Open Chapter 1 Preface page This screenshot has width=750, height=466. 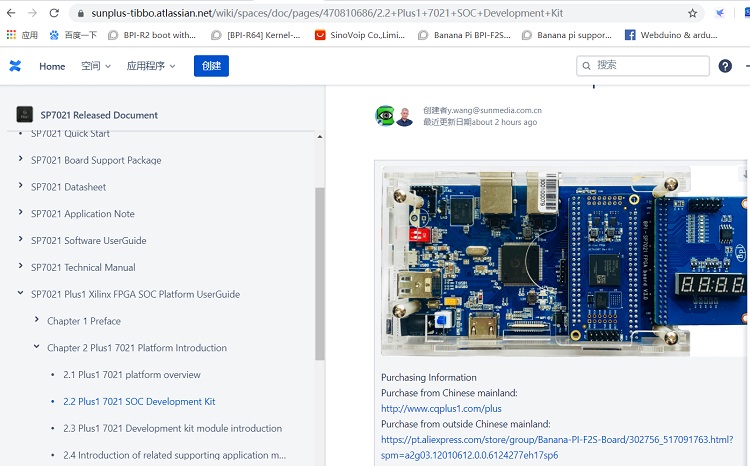click(x=84, y=321)
